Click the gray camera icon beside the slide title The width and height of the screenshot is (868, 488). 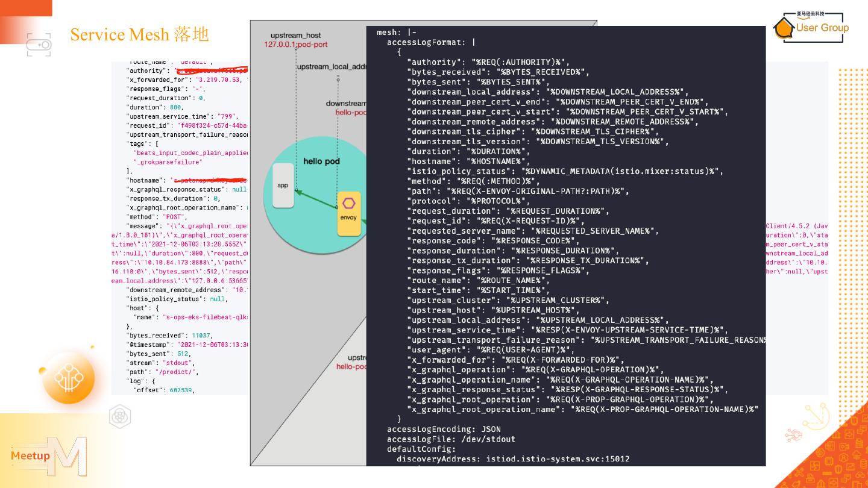[39, 45]
